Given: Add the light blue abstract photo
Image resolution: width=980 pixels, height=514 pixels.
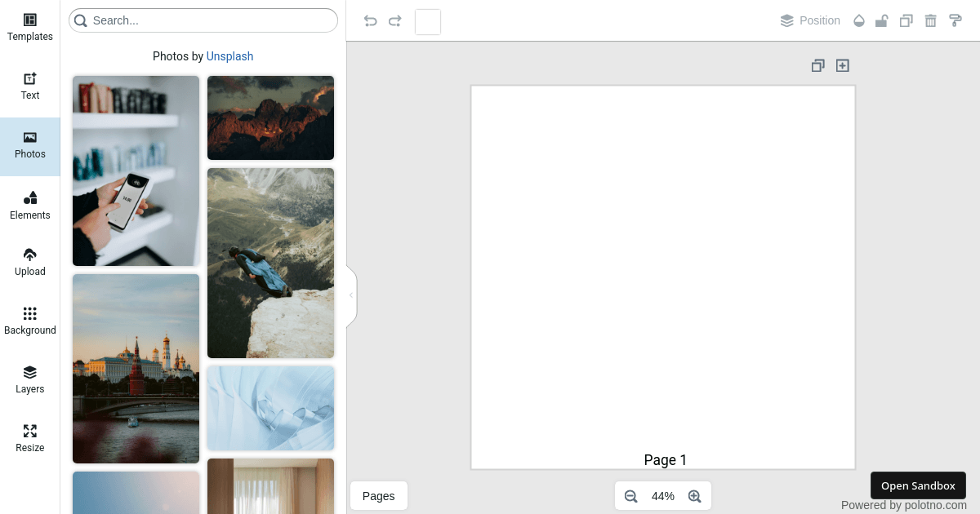Looking at the screenshot, I should (270, 408).
